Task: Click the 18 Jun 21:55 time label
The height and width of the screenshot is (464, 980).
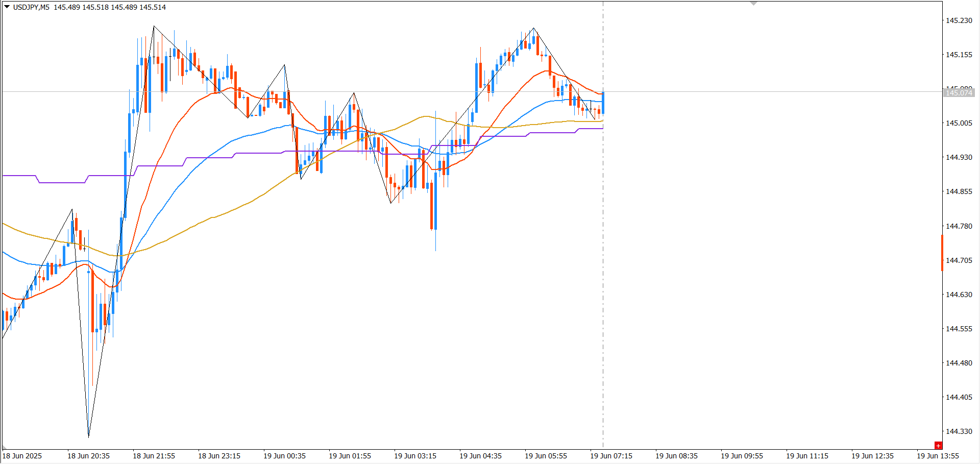Action: (154, 456)
